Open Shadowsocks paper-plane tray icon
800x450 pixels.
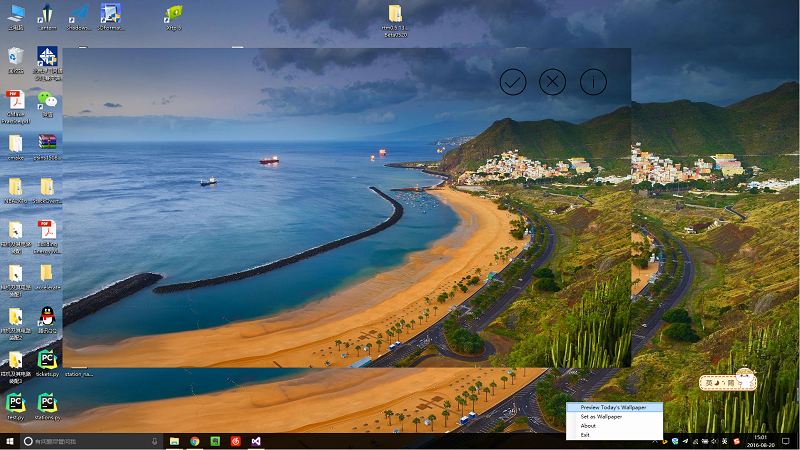(685, 441)
